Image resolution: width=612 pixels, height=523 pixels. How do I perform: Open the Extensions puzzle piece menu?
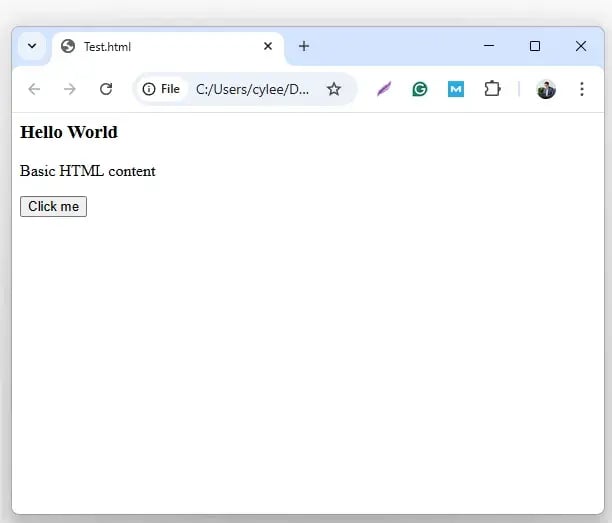pyautogui.click(x=492, y=89)
